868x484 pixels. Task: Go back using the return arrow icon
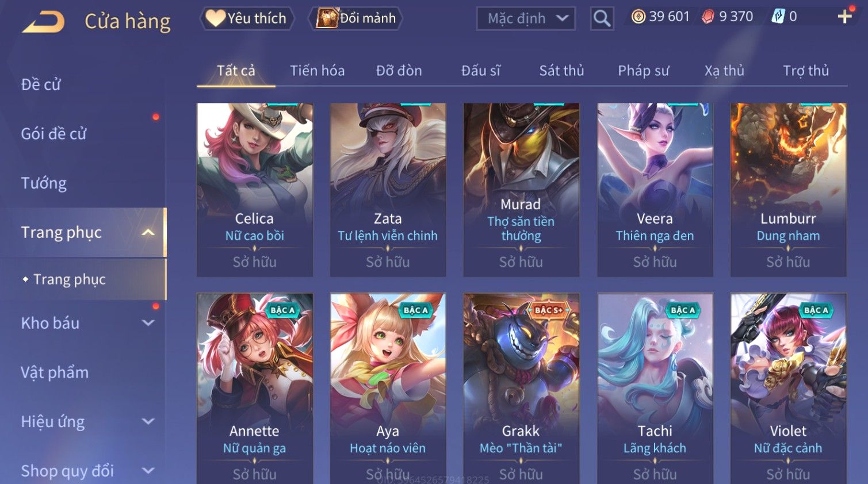43,22
